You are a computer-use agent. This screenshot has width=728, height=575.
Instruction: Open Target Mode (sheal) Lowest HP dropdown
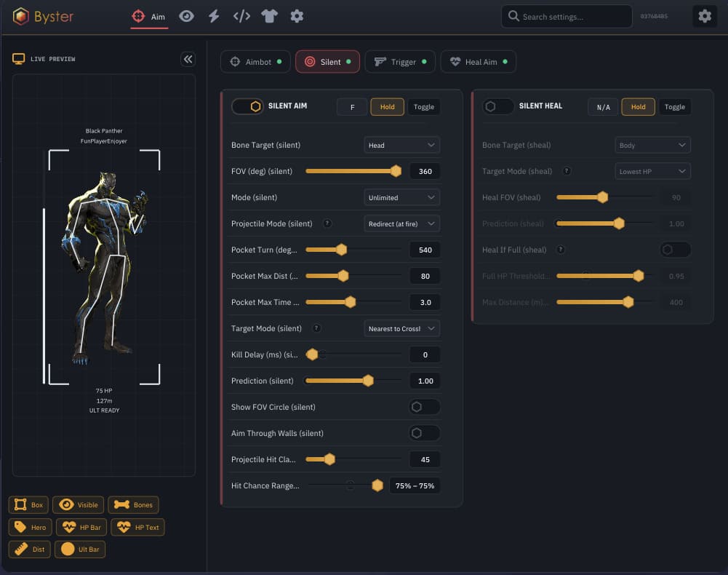tap(652, 171)
